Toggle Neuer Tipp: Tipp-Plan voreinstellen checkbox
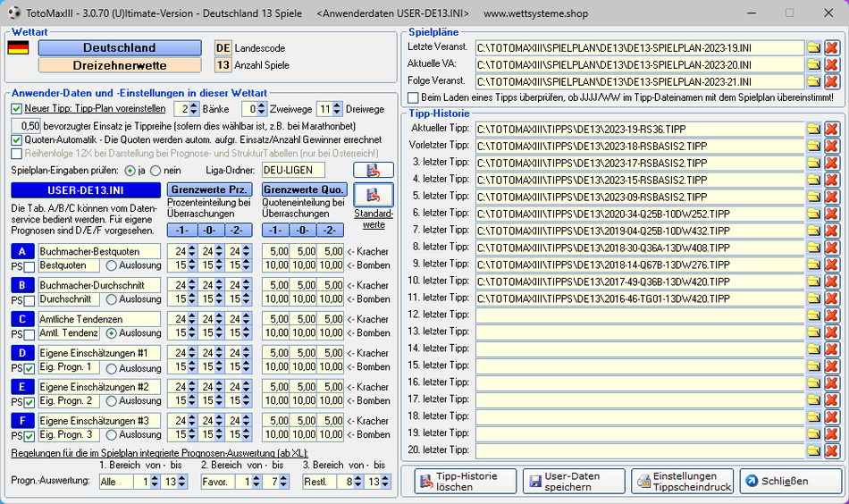 (x=16, y=109)
